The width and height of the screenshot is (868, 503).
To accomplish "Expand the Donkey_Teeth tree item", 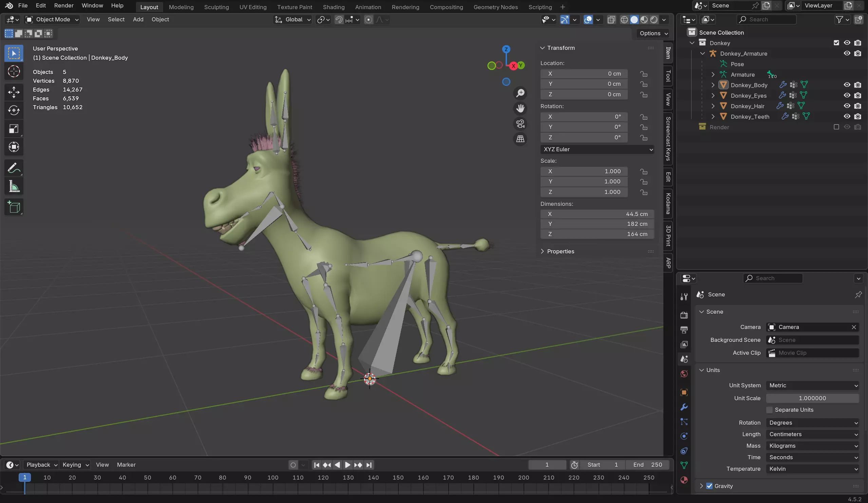I will click(713, 117).
